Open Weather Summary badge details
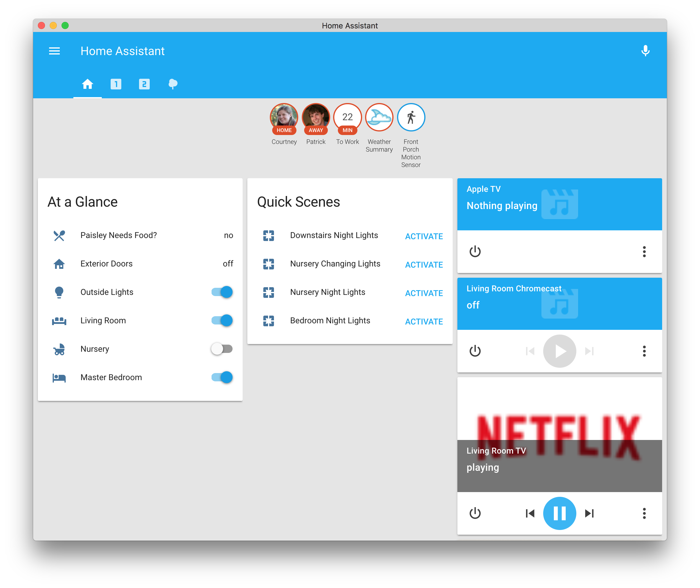 pos(379,118)
